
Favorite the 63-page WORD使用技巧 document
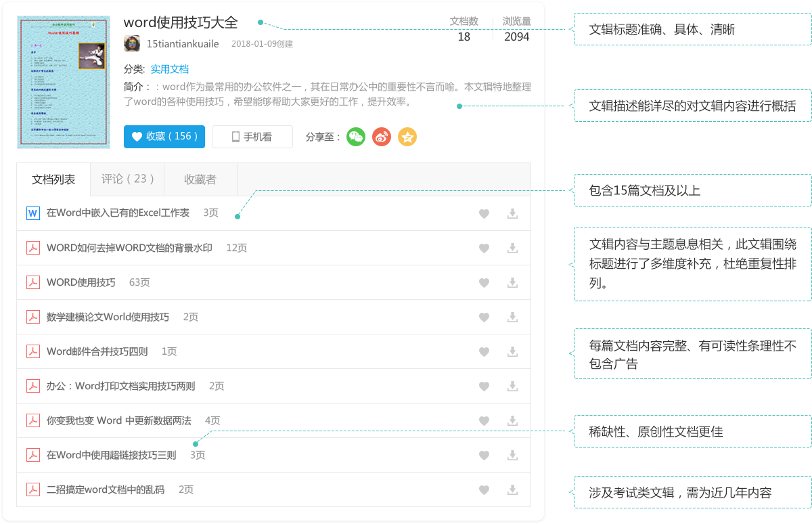[484, 282]
